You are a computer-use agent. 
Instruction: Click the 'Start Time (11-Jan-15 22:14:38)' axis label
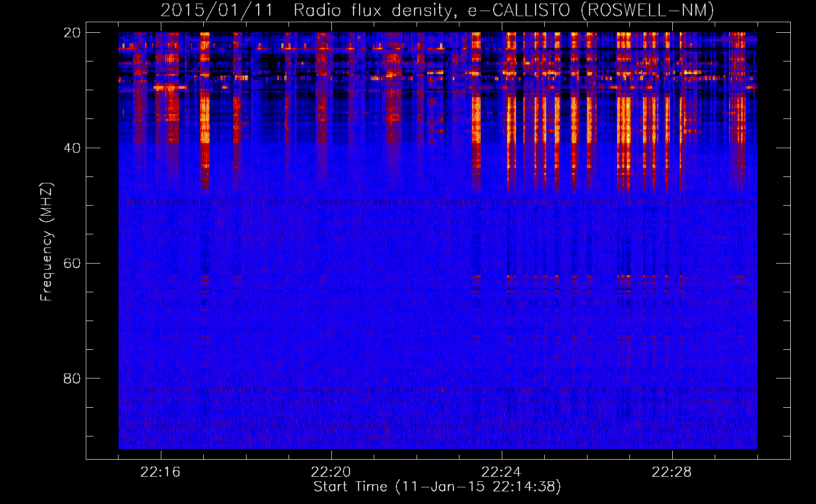pyautogui.click(x=437, y=487)
